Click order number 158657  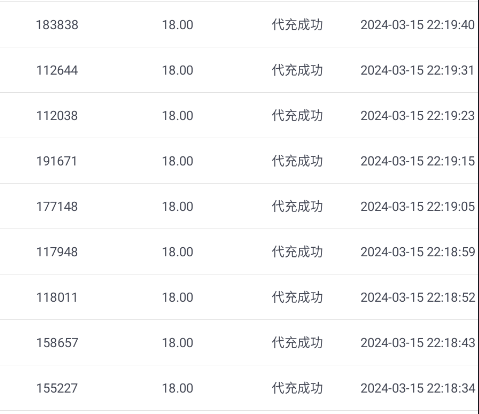click(57, 343)
